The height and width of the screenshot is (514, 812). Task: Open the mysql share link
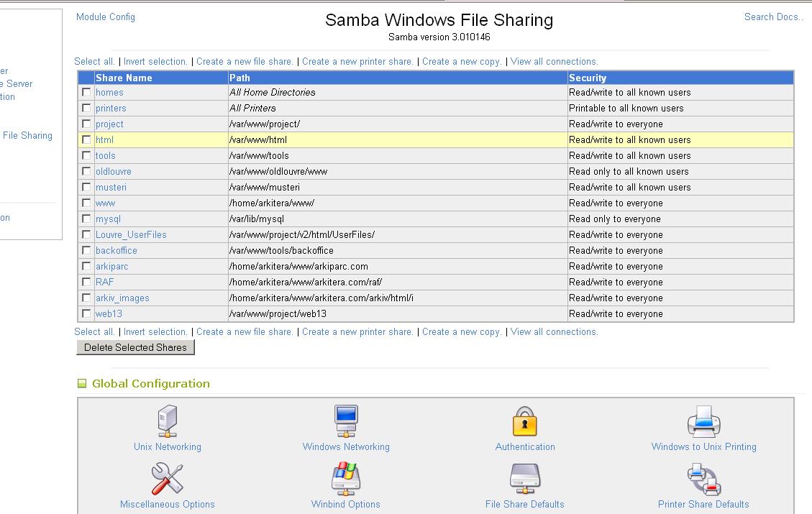click(x=108, y=219)
